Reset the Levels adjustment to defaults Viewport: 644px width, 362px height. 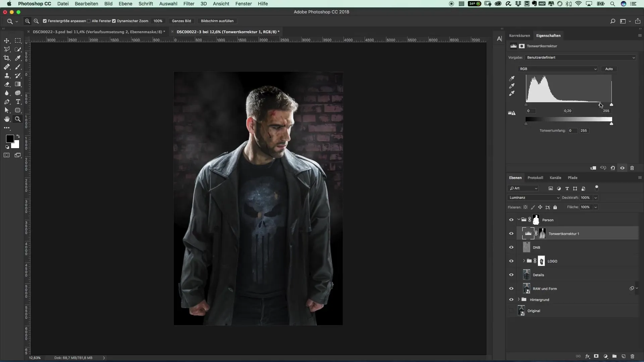612,168
